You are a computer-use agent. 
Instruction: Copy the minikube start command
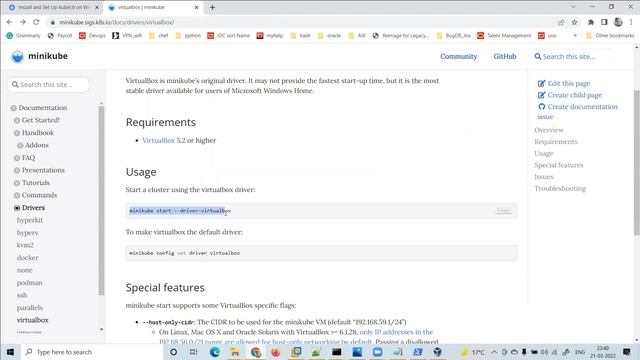503,210
